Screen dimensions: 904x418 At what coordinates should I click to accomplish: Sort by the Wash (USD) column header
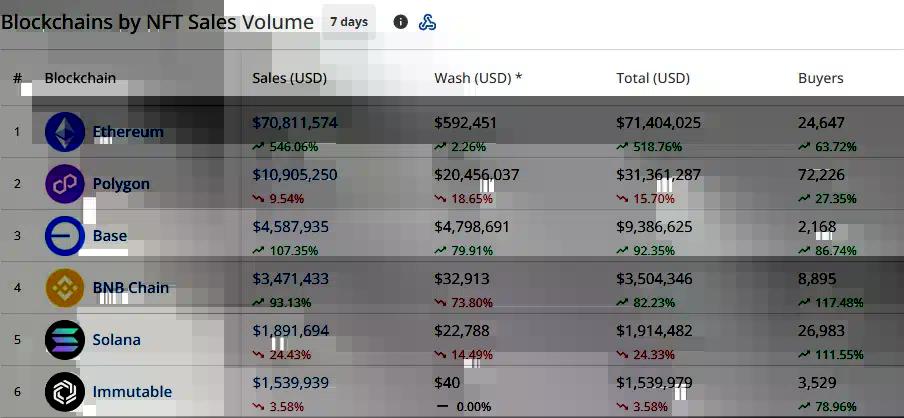[478, 78]
